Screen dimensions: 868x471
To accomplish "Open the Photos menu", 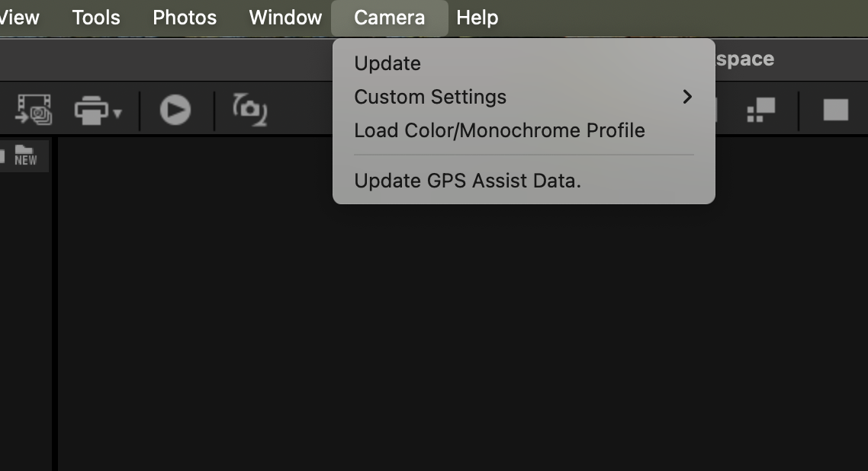I will tap(184, 17).
